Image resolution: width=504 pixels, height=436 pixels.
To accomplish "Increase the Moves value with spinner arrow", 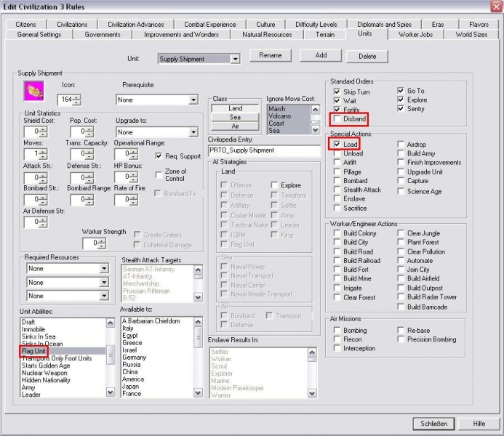I will 43,151.
